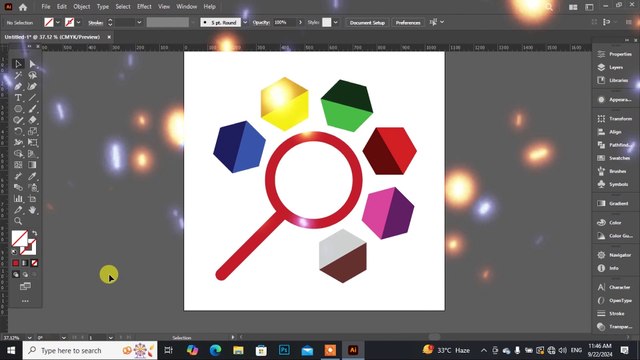640x360 pixels.
Task: Open the Select menu
Action: (x=123, y=7)
